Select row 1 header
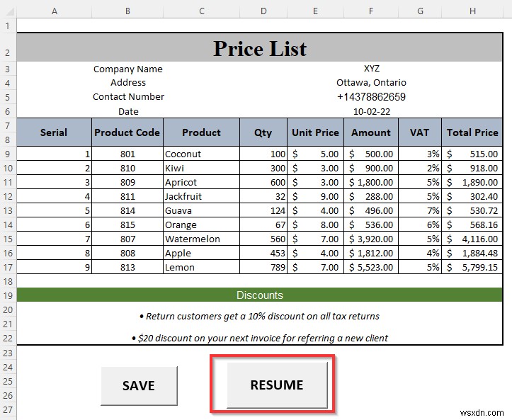This screenshot has width=512, height=420. tap(8, 25)
